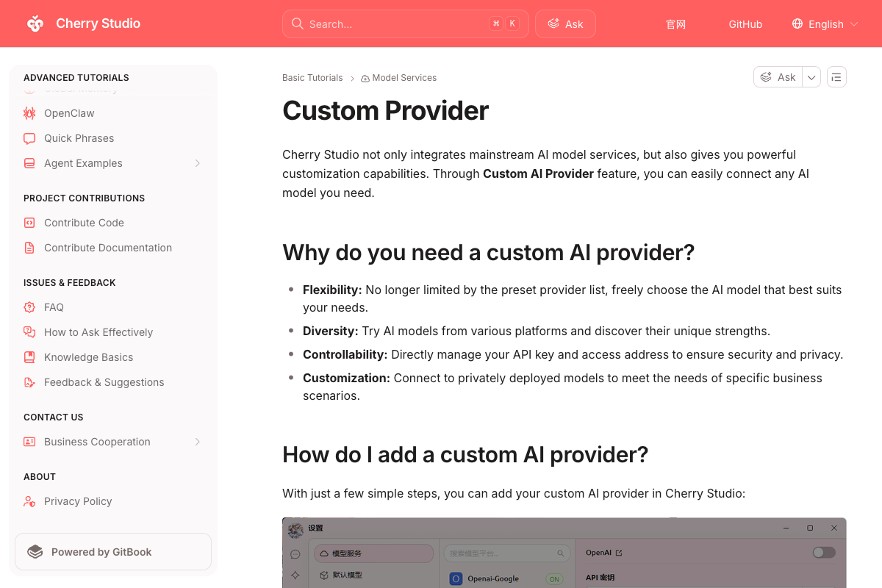Viewport: 882px width, 588px height.
Task: Click the Knowledge Basics book icon
Action: (29, 357)
